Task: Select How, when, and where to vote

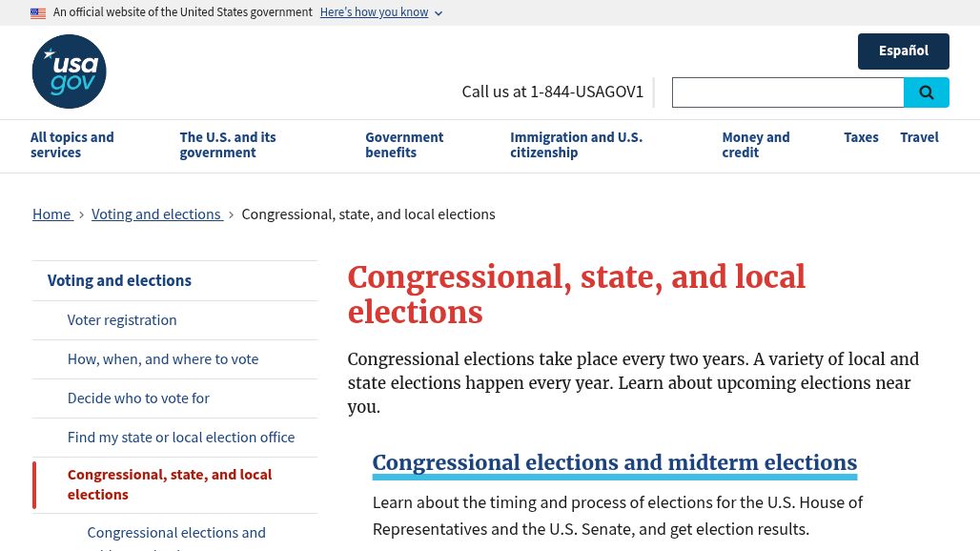Action: (163, 359)
